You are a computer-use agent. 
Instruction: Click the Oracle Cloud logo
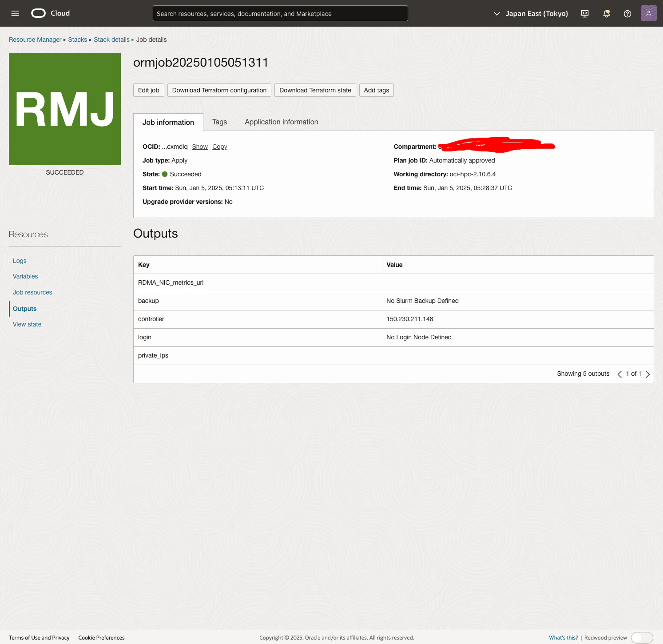pos(51,13)
